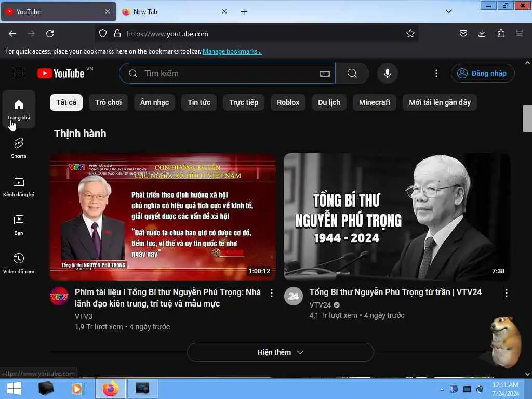
Task: Open the Firefox application menu
Action: 519,33
